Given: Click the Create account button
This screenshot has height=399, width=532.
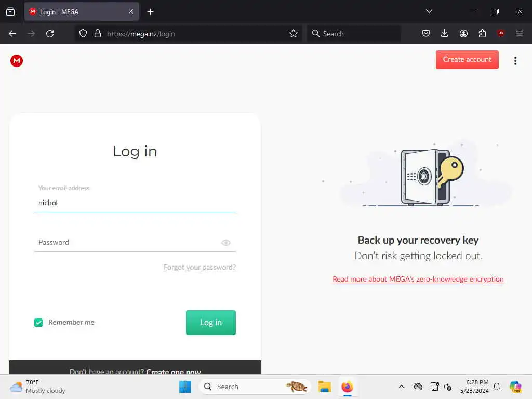Looking at the screenshot, I should pyautogui.click(x=467, y=60).
